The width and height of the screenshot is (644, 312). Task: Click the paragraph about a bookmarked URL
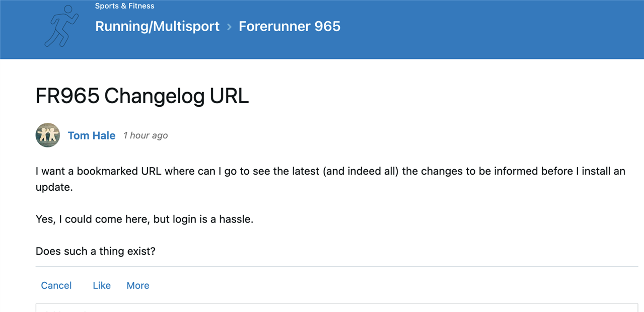330,171
